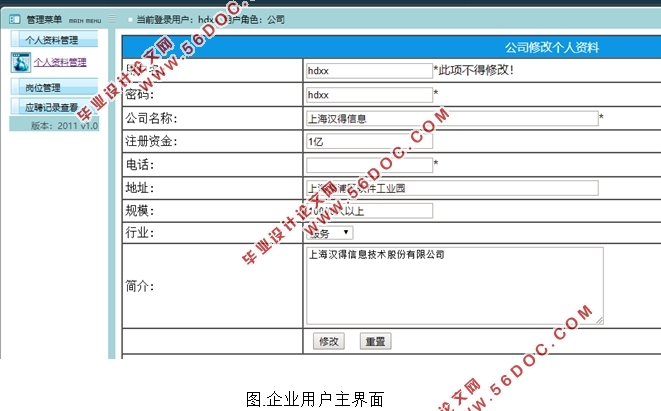Click the 修改 submit button
661x411 pixels.
(328, 341)
